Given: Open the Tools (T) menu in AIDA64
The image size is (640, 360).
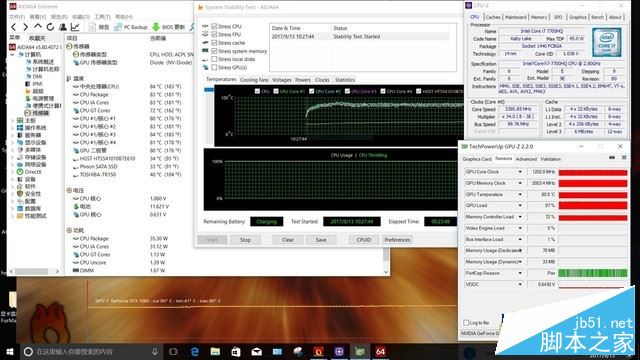Looking at the screenshot, I should pyautogui.click(x=102, y=17).
